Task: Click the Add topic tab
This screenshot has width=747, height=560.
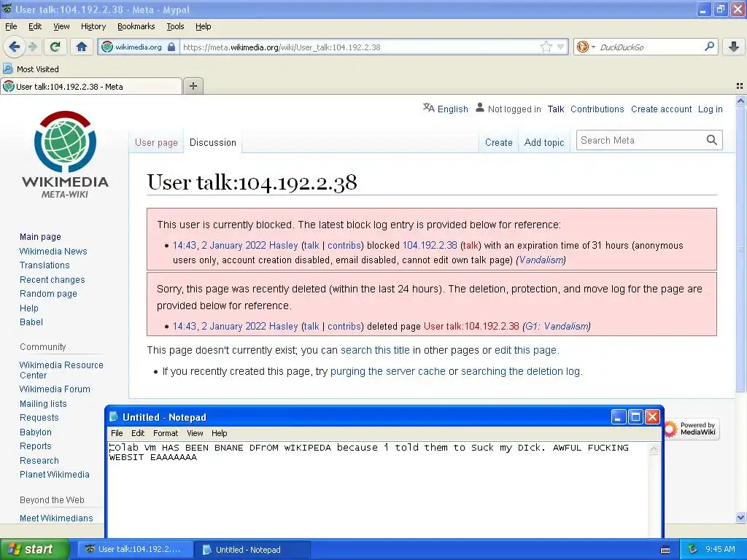Action: click(x=544, y=142)
